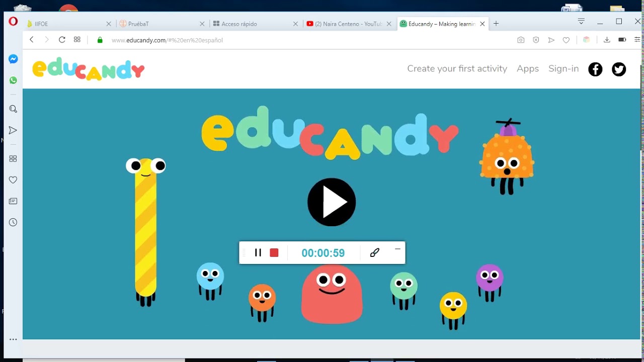Image resolution: width=644 pixels, height=362 pixels.
Task: Open the Apps link
Action: tap(528, 69)
